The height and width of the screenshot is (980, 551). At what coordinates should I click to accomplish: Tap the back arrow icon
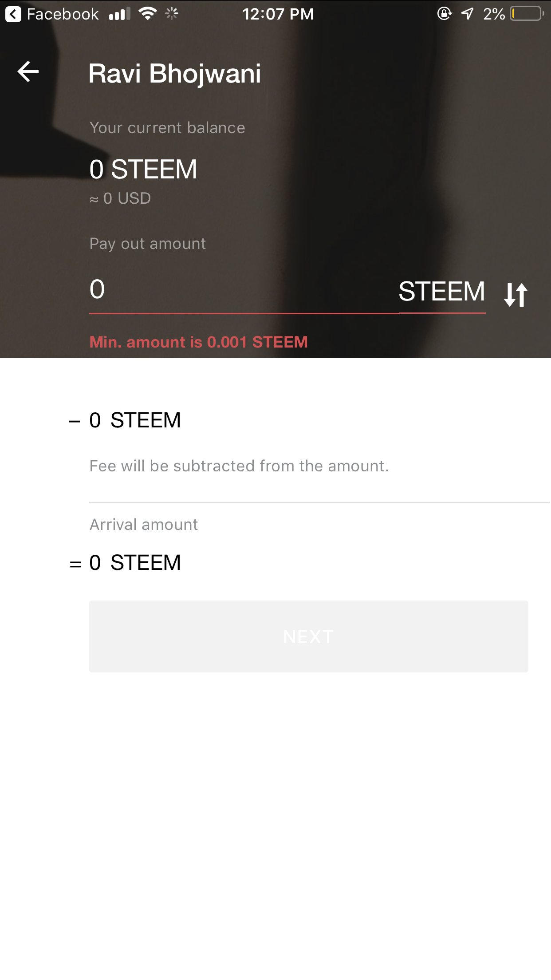coord(28,72)
